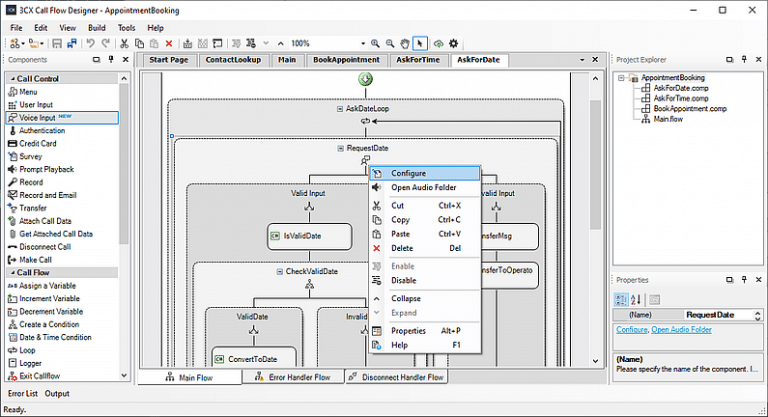Choose Configure from the context menu

(408, 173)
